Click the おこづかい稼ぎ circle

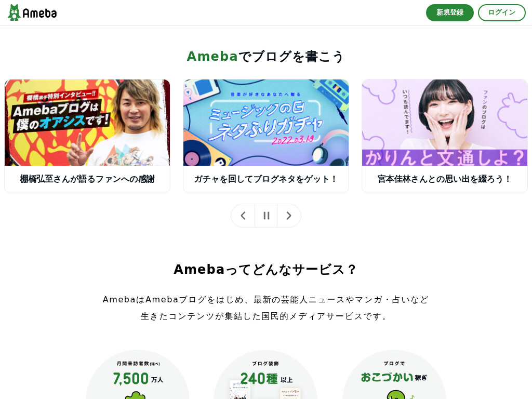coord(394,375)
